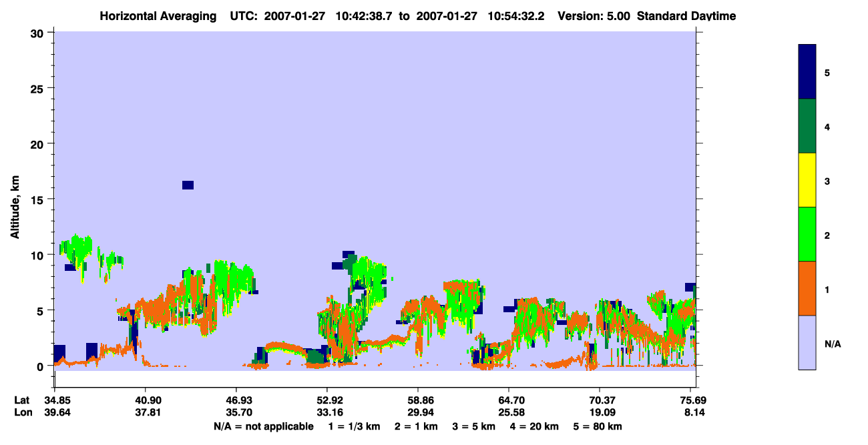Click the yellow level 3 colorbar segment
The height and width of the screenshot is (445, 868).
click(x=807, y=180)
